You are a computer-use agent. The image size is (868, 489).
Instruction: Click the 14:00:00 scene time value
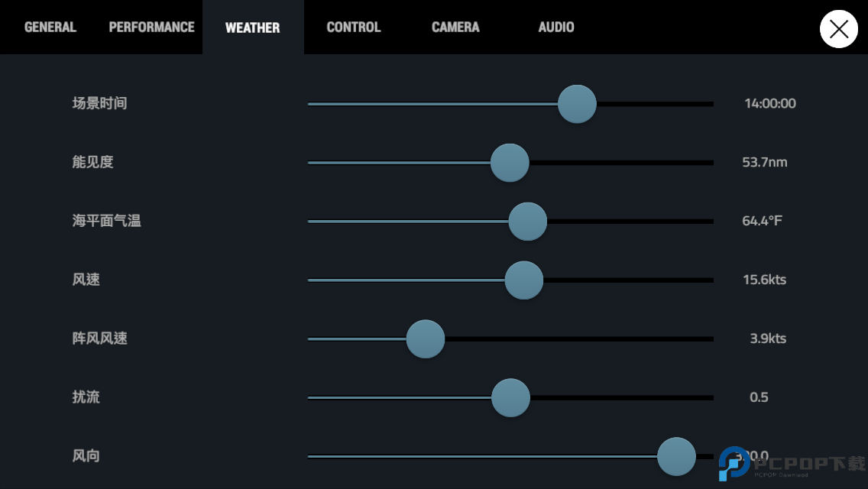point(769,104)
